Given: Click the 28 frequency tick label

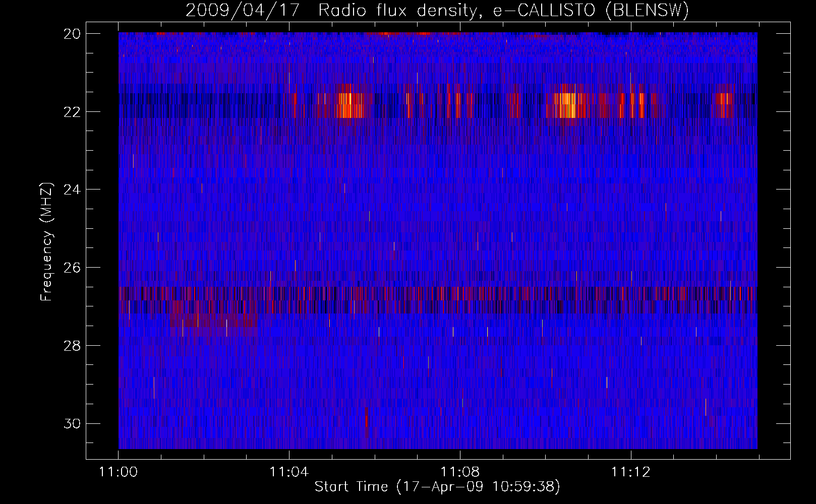Looking at the screenshot, I should pyautogui.click(x=72, y=346).
